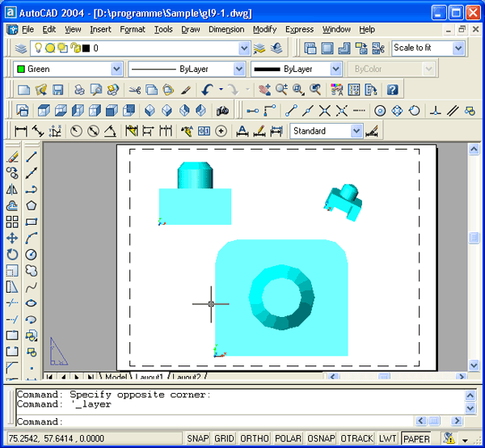The width and height of the screenshot is (485, 448).
Task: Click the Move tool icon
Action: (x=12, y=238)
